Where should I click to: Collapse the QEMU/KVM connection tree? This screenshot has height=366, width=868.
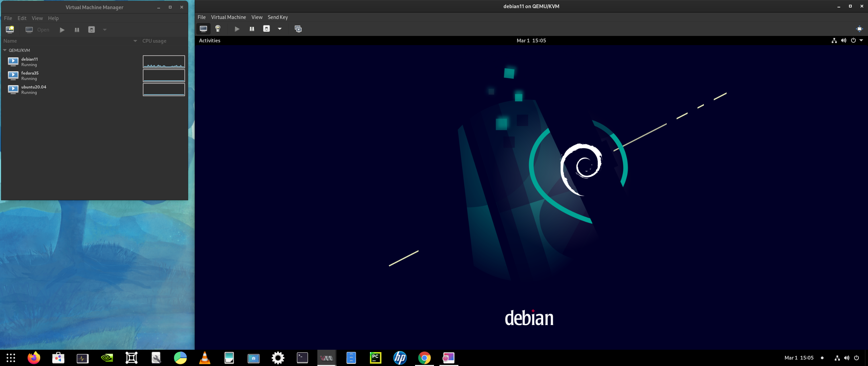pyautogui.click(x=5, y=50)
